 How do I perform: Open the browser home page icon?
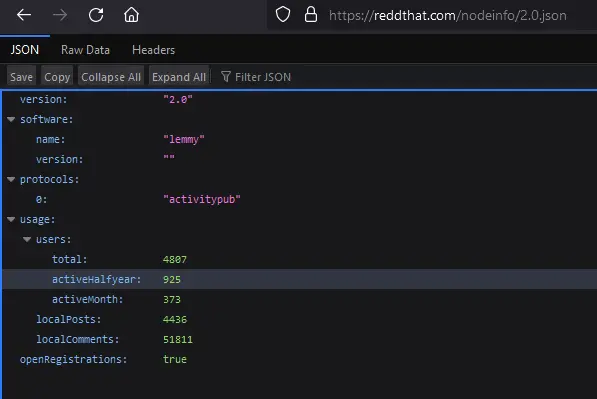(131, 15)
